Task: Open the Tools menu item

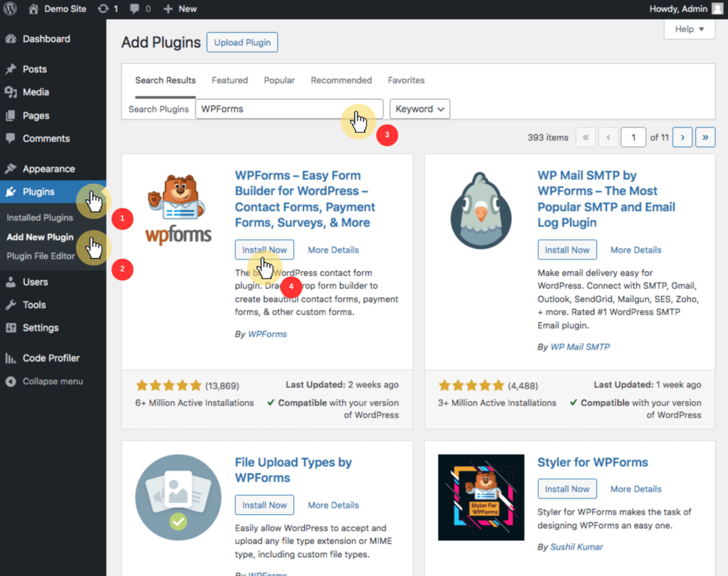Action: click(34, 305)
